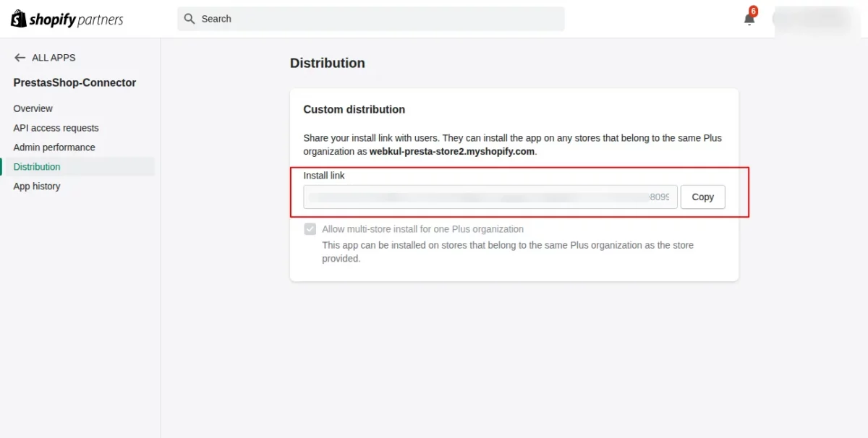Viewport: 868px width, 438px height.
Task: Click the red notification count badge
Action: (x=754, y=12)
